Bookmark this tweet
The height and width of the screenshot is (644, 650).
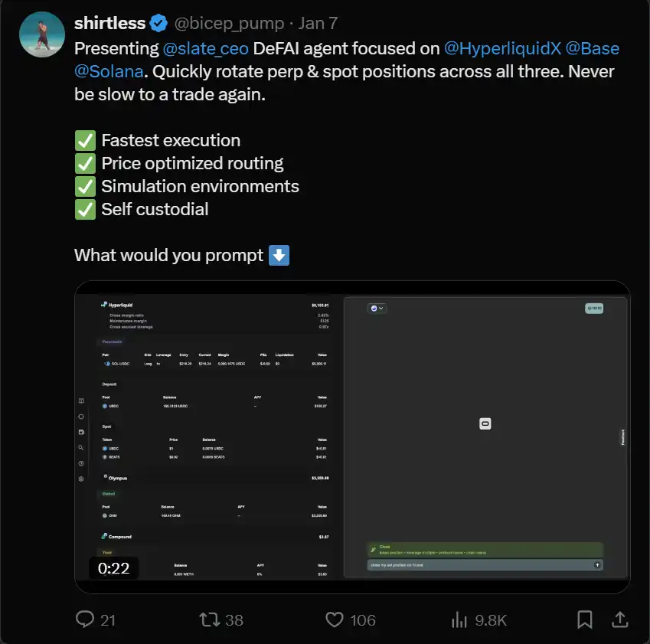click(x=584, y=619)
